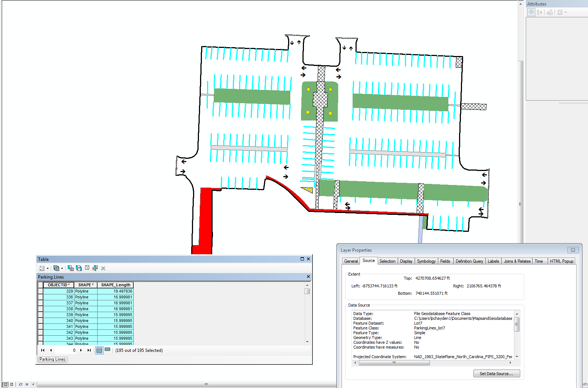Show all records in the table
The image size is (588, 388).
(x=99, y=350)
